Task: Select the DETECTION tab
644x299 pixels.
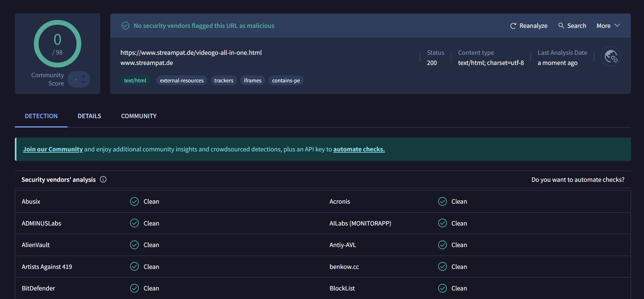Action: 41,116
